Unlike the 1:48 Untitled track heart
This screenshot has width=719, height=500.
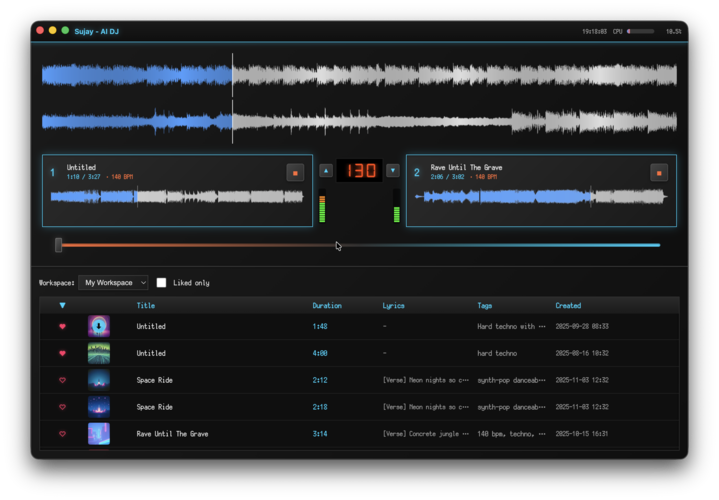[x=62, y=327]
